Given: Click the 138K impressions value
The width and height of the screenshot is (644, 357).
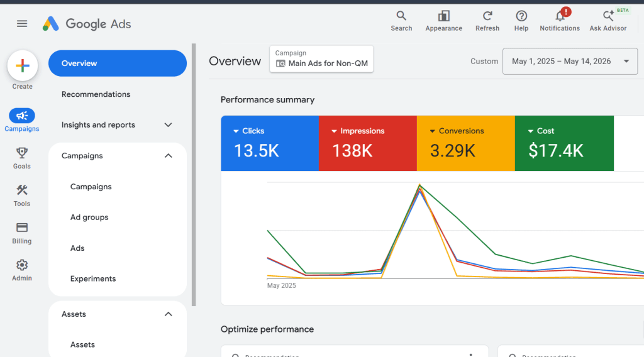Looking at the screenshot, I should tap(352, 151).
